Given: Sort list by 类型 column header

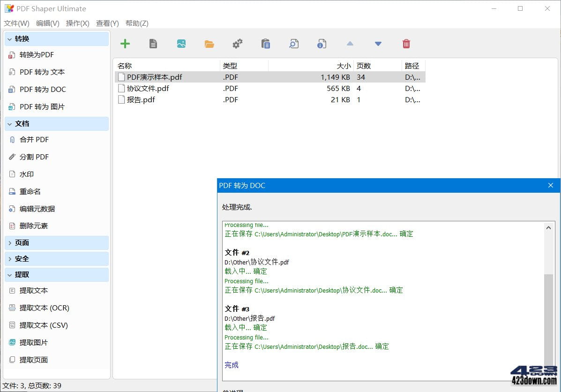Looking at the screenshot, I should click(x=244, y=66).
